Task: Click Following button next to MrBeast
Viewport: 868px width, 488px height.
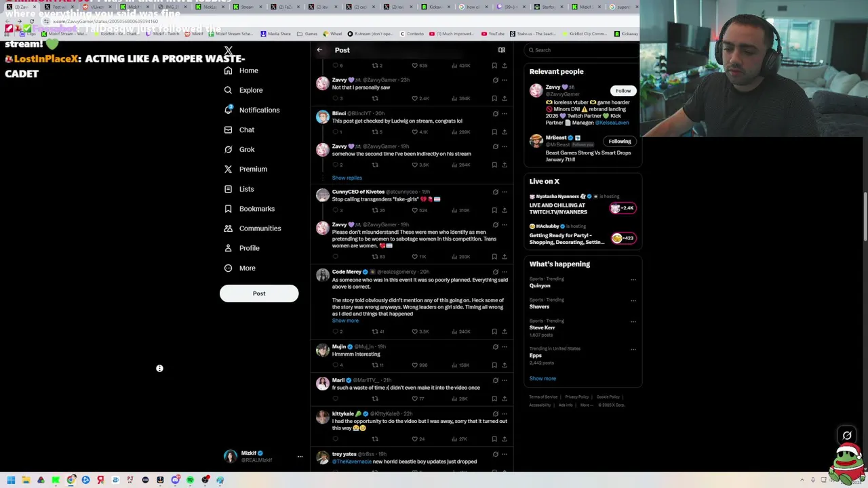Action: (620, 141)
